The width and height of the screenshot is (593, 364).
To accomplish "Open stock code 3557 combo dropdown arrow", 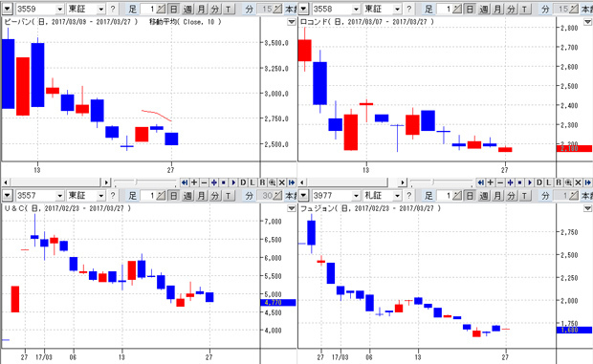I will pos(59,195).
